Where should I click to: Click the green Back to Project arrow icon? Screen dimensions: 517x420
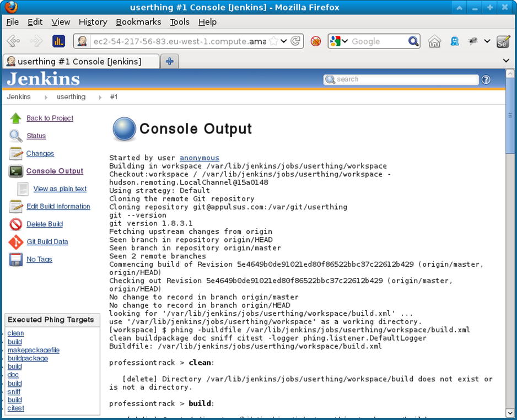(x=15, y=118)
